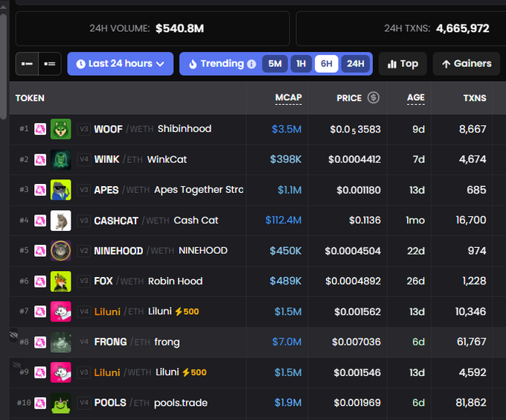Click Uniswap icon in WOOF row
The width and height of the screenshot is (506, 420).
click(40, 129)
